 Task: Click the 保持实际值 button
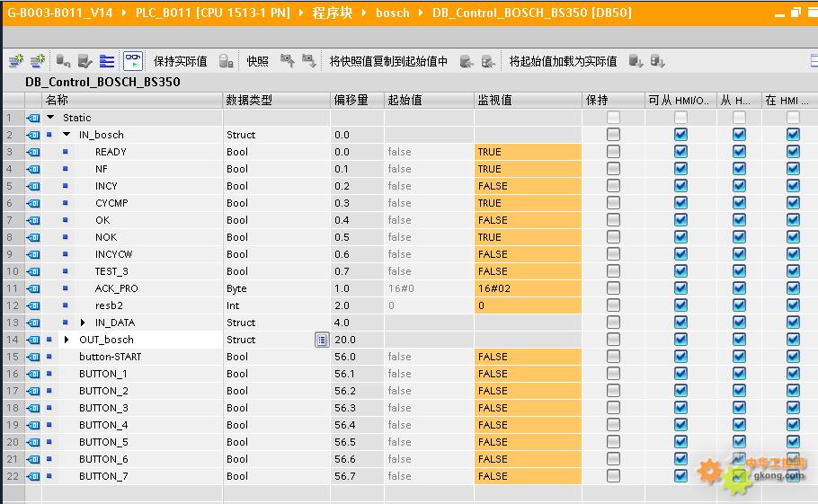181,61
